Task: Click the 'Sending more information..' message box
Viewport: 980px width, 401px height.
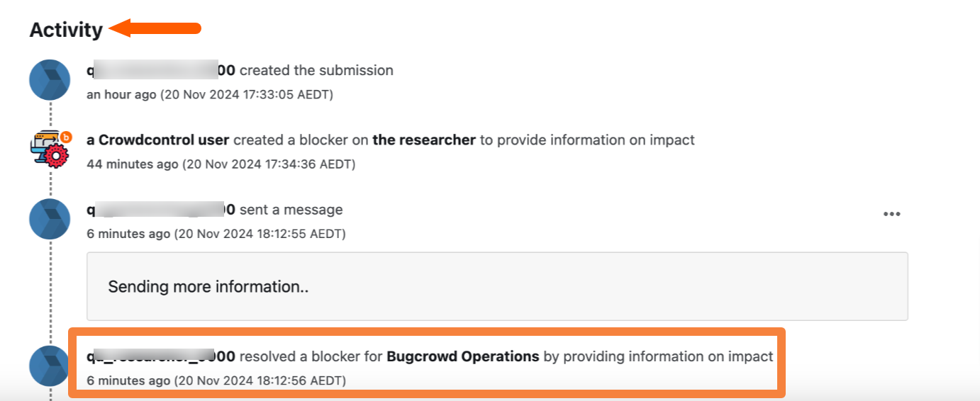Action: tap(497, 286)
